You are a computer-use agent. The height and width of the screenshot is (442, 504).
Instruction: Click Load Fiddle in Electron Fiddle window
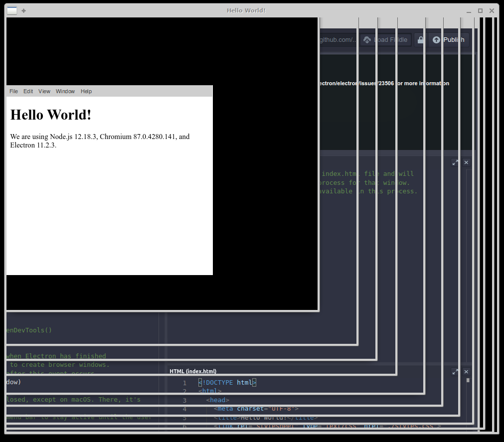click(x=385, y=40)
